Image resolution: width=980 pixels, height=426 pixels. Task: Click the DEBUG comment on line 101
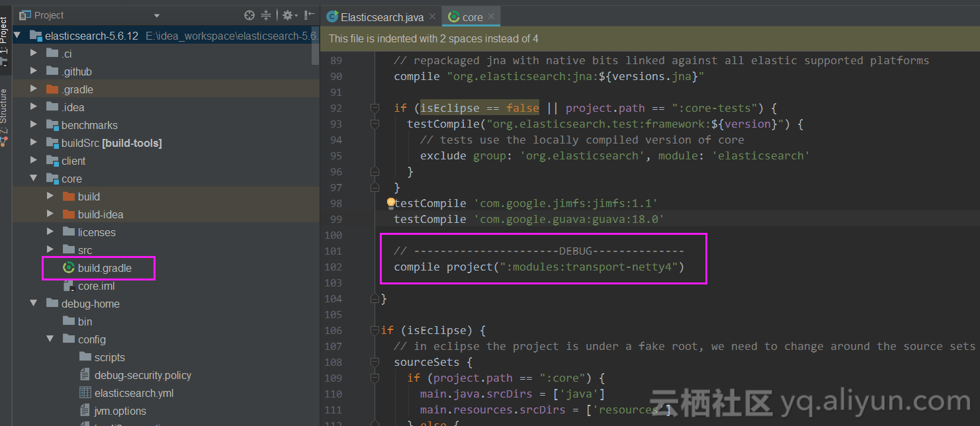pyautogui.click(x=539, y=251)
